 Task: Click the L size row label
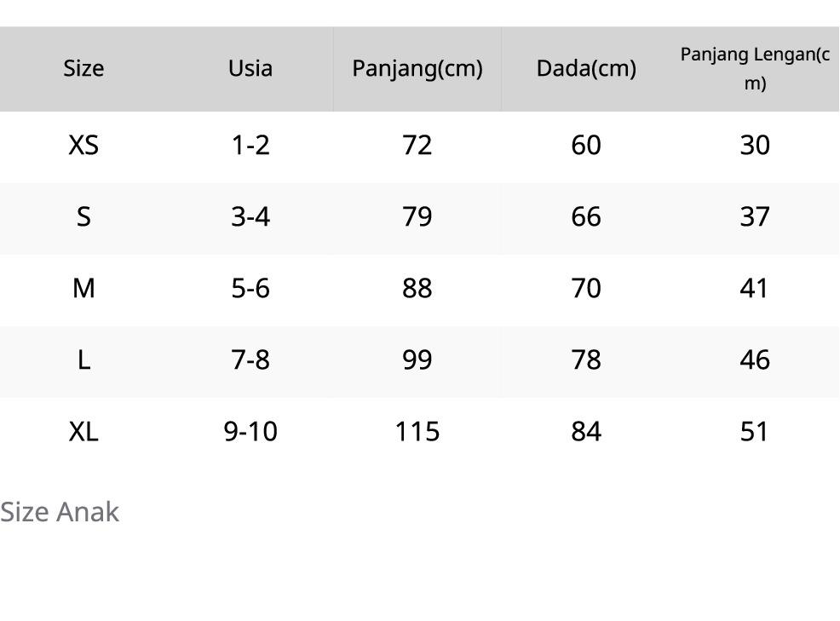tap(83, 360)
